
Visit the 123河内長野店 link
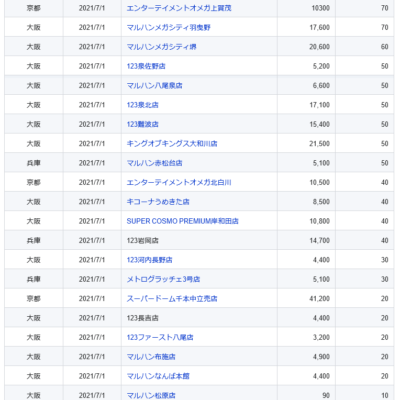click(150, 260)
